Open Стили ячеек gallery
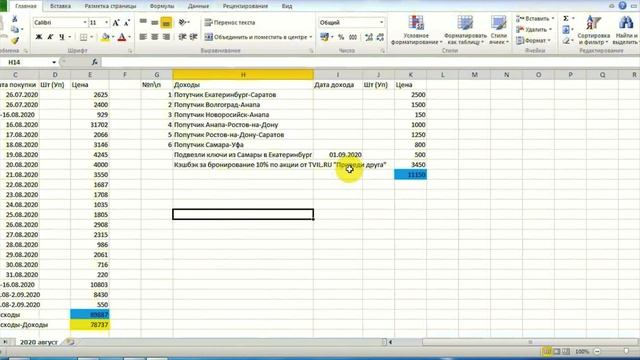This screenshot has width=640, height=360. pos(498,30)
